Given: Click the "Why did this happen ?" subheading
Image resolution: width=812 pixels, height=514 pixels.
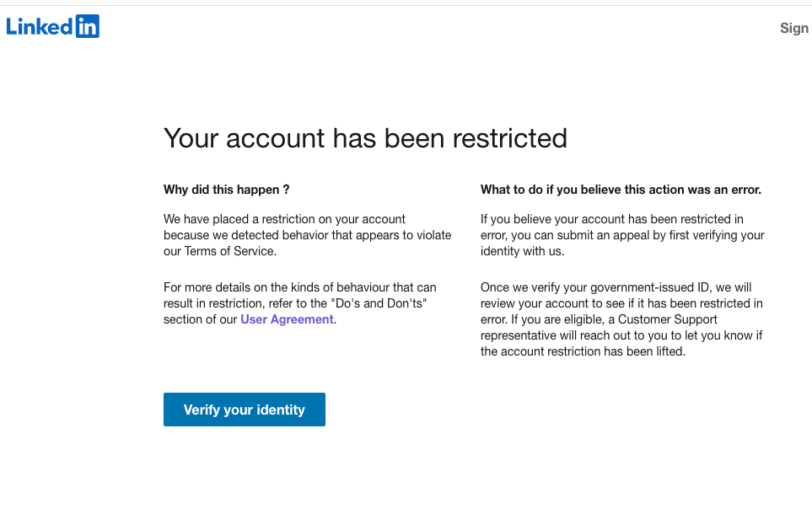Looking at the screenshot, I should coord(227,190).
